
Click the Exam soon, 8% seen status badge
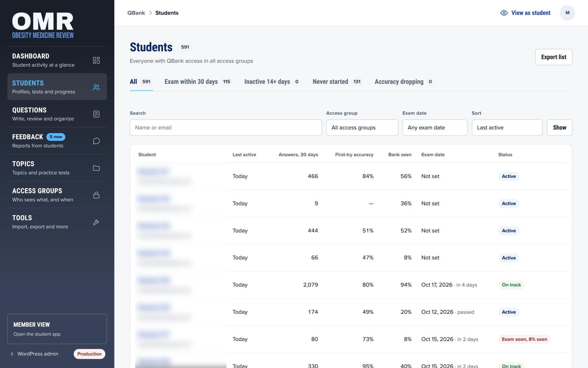524,339
